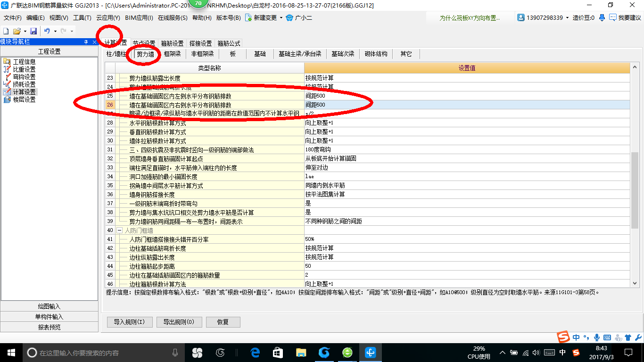Screen dimensions: 644x362
Task: Select the 基础次梁 component tab
Action: (343, 54)
